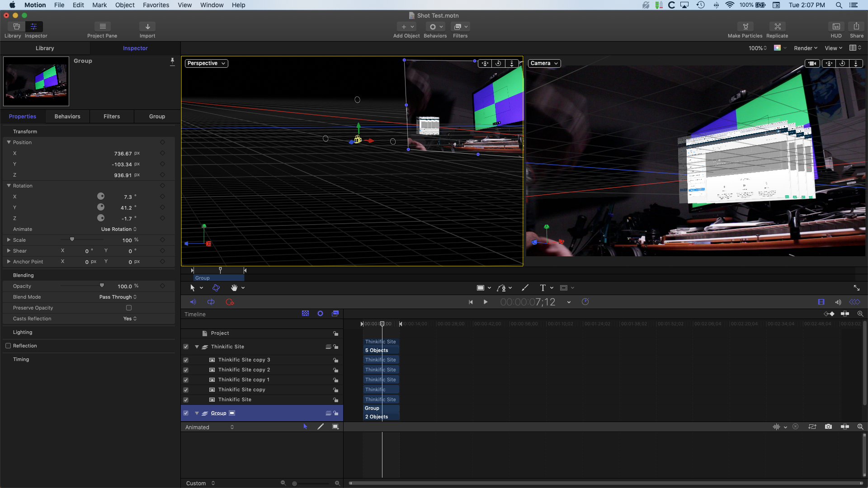
Task: Open the Perspective view dropdown
Action: 206,63
